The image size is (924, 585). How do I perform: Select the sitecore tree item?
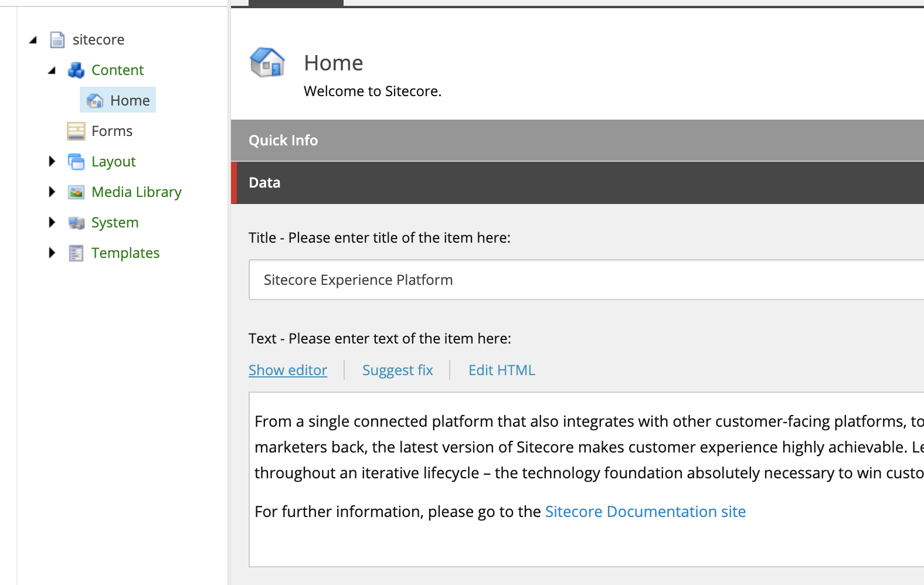[98, 40]
